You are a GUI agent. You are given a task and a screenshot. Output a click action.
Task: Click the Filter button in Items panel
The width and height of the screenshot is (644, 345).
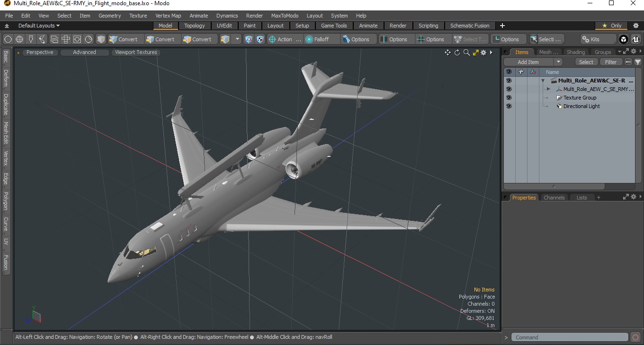pos(611,62)
